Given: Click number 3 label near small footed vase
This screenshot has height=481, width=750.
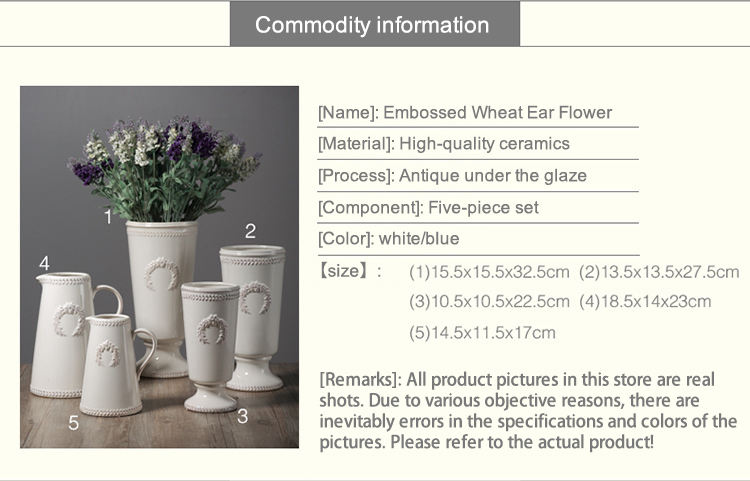Looking at the screenshot, I should coord(243,416).
